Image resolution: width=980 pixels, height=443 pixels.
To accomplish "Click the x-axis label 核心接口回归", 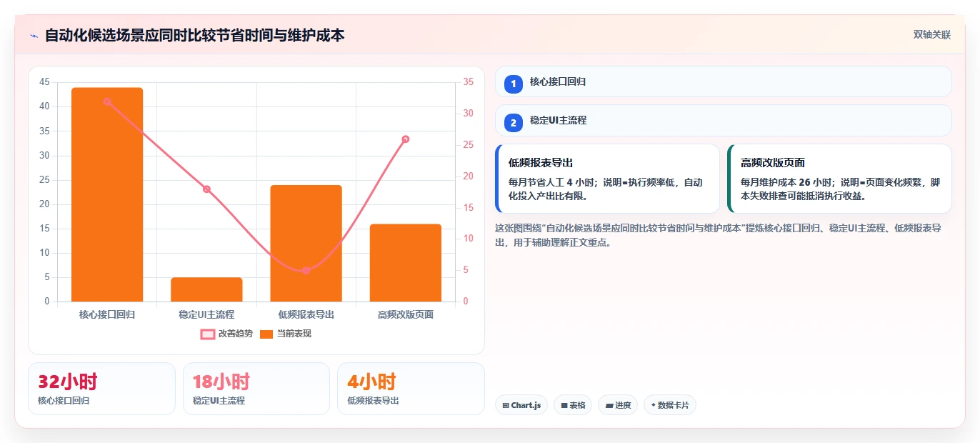I will 107,314.
